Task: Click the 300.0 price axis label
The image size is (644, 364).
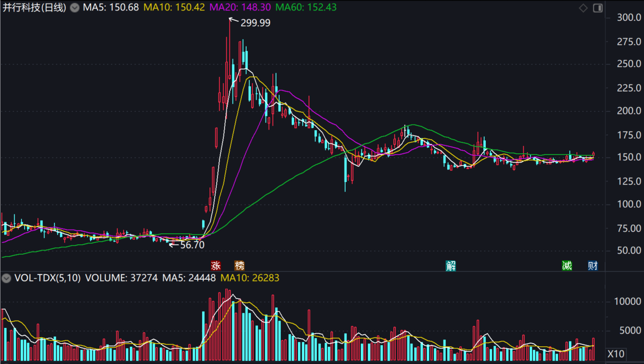Action: click(x=629, y=17)
